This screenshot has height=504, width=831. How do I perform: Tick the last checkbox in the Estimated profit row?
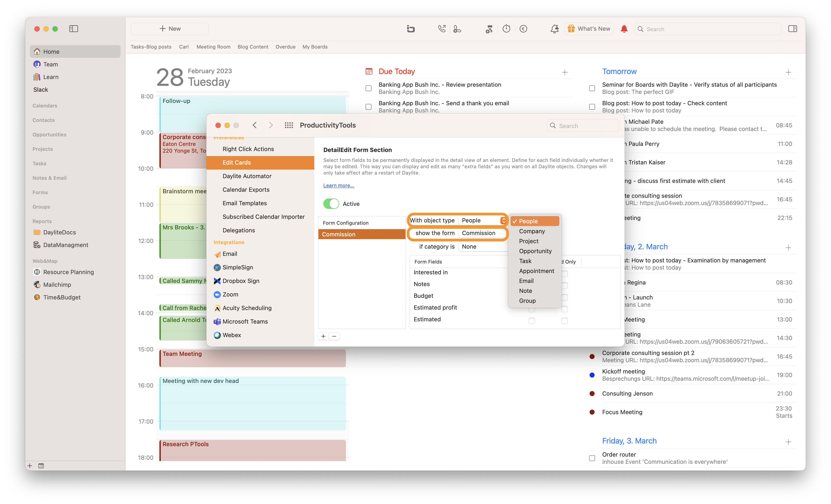pos(565,309)
